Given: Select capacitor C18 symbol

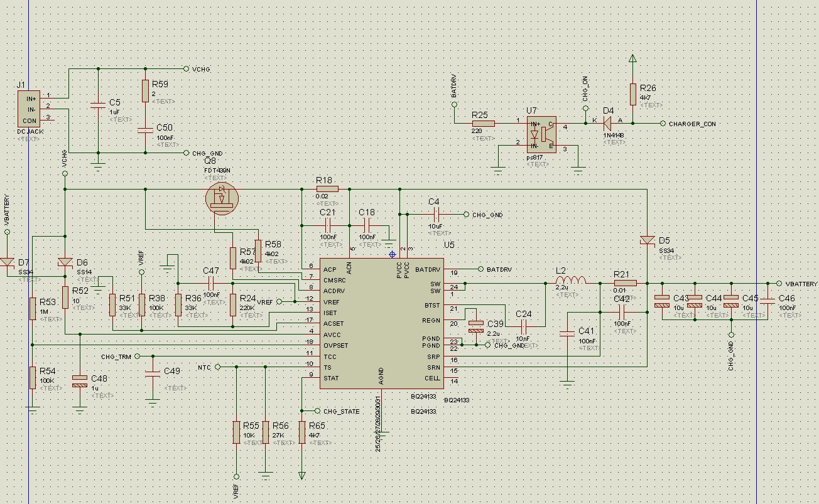Looking at the screenshot, I should click(367, 225).
